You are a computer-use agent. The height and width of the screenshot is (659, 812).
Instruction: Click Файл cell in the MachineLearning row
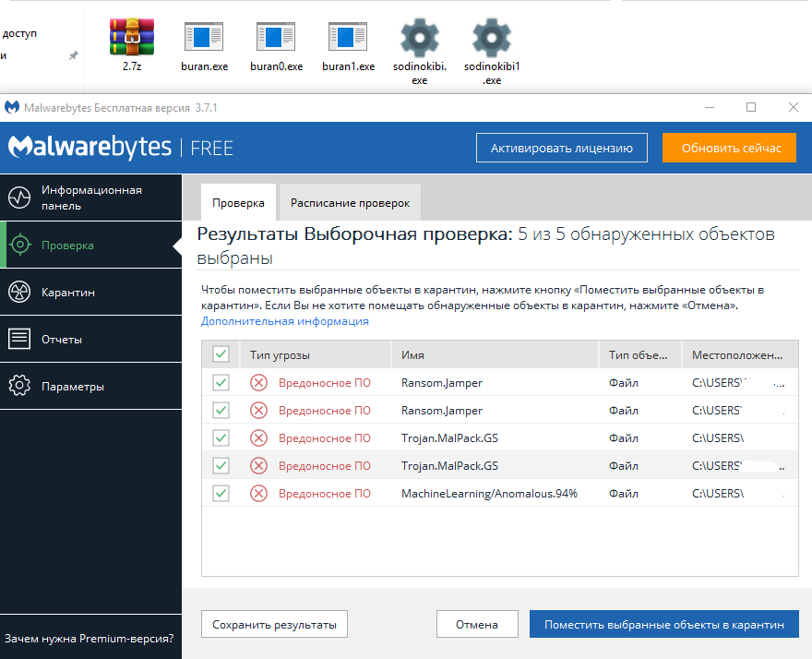[x=624, y=493]
